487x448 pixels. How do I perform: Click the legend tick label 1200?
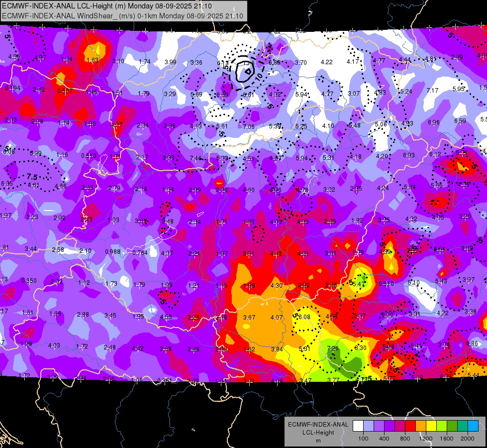425,439
